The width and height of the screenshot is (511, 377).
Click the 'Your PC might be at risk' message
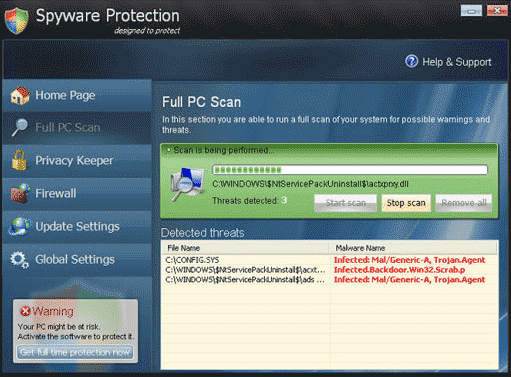pyautogui.click(x=59, y=327)
